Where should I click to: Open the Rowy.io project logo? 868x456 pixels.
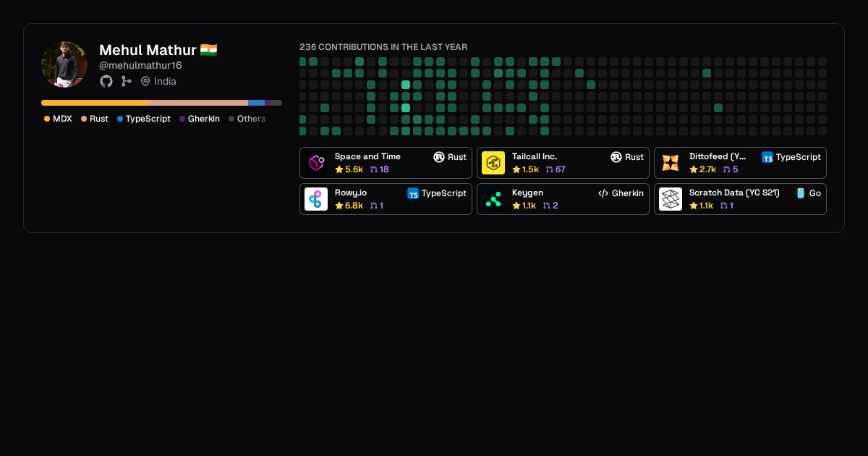(316, 199)
